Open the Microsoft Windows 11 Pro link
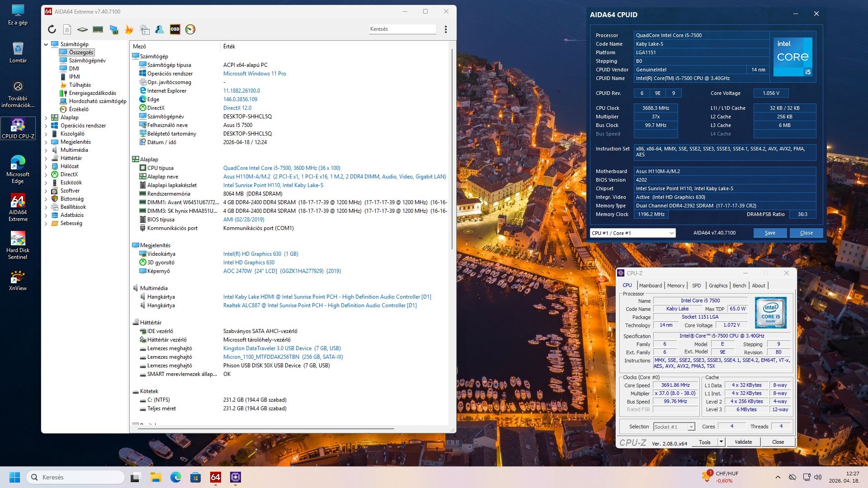Viewport: 868px width, 488px height. point(255,74)
